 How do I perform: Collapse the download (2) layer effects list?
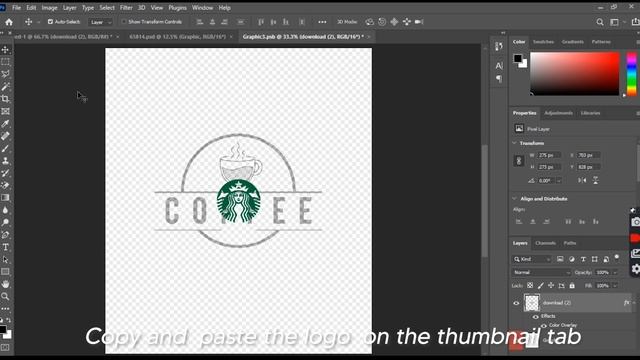[634, 303]
